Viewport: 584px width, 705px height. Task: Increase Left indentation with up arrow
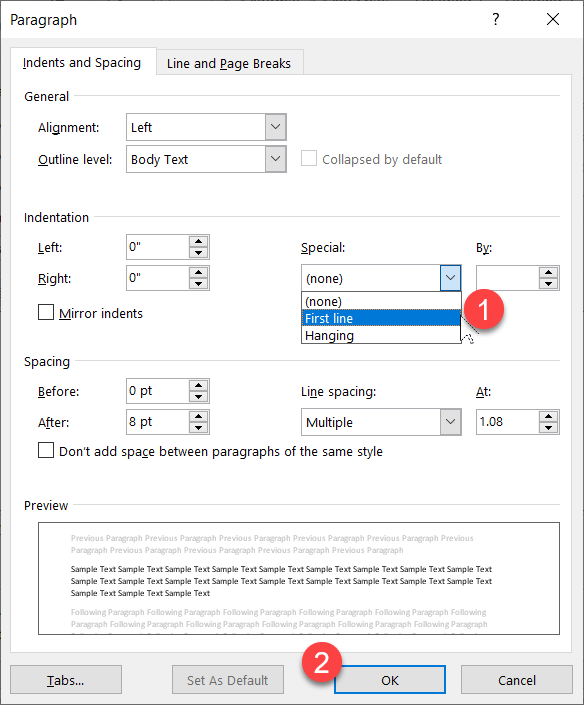pos(198,241)
